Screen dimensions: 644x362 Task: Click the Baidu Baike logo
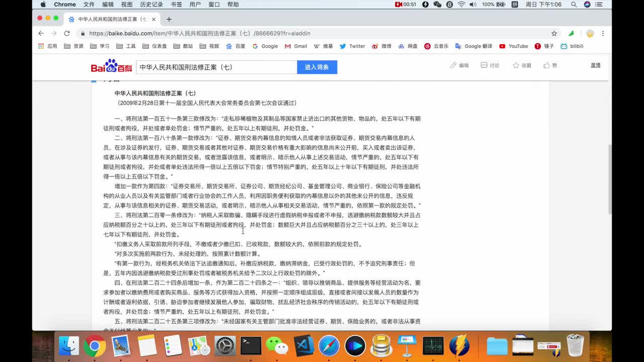click(111, 67)
